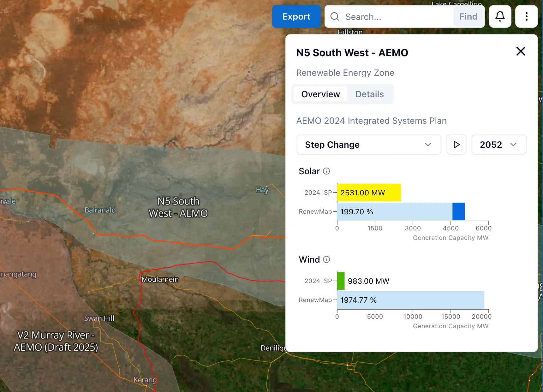
Task: Play the ISP year animation
Action: click(x=456, y=145)
